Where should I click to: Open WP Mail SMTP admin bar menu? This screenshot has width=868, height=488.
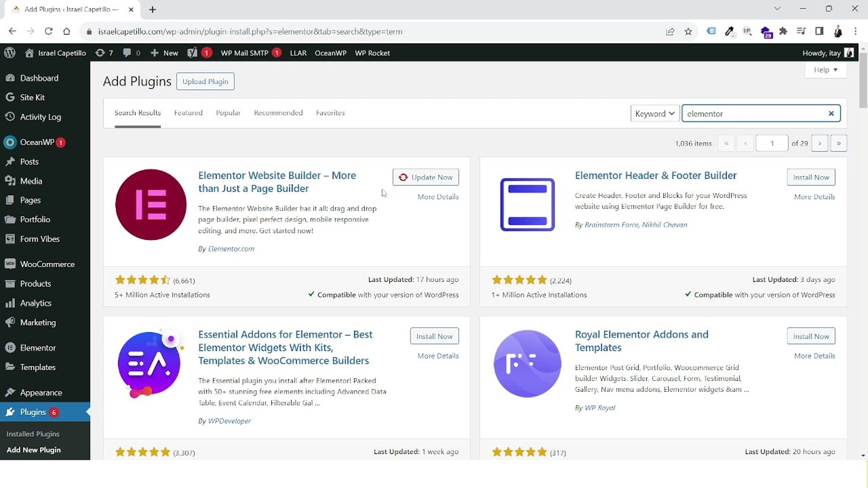251,53
